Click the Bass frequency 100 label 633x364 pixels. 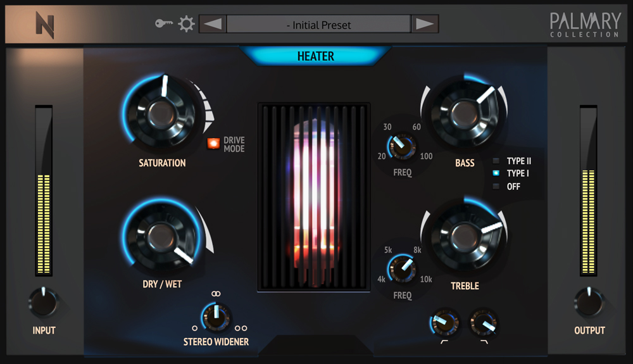tap(426, 156)
